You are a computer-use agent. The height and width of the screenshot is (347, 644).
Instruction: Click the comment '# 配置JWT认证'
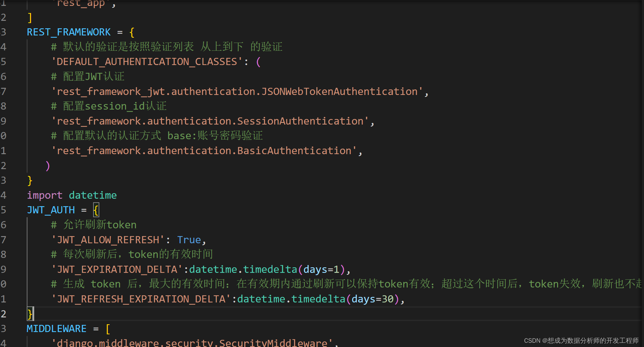(x=88, y=77)
